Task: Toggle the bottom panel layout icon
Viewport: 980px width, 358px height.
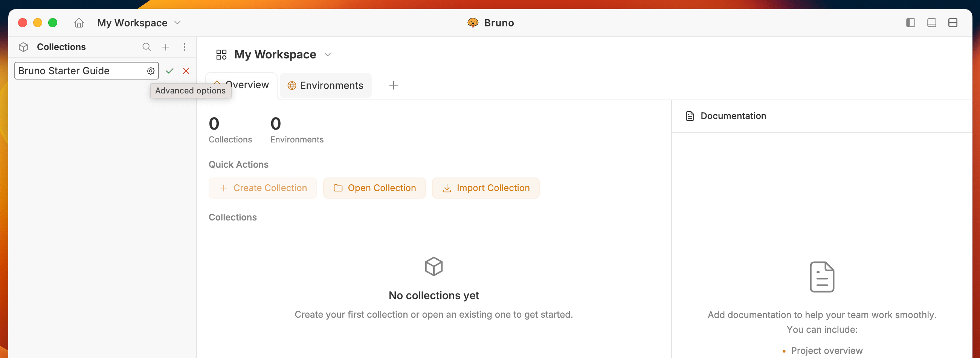Action: (x=932, y=23)
